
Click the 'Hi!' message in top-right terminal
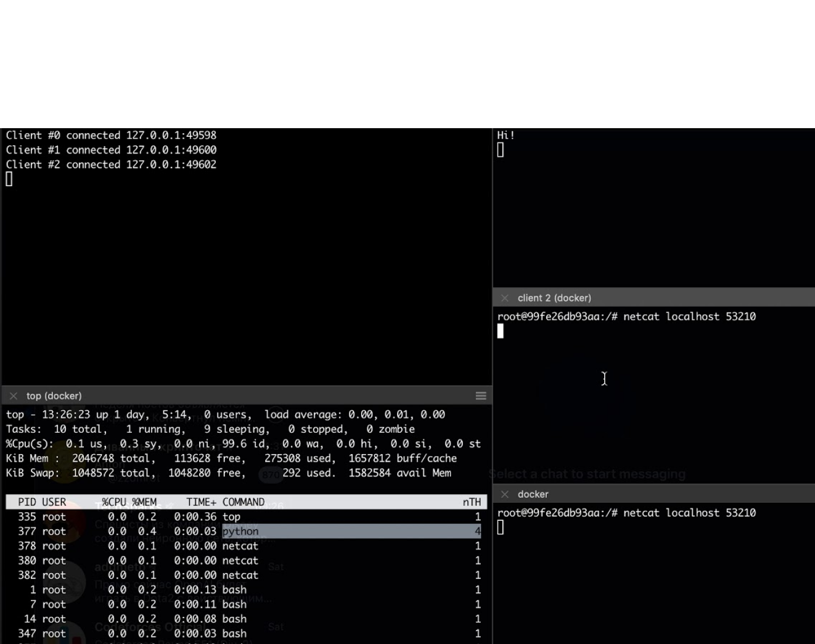click(506, 136)
